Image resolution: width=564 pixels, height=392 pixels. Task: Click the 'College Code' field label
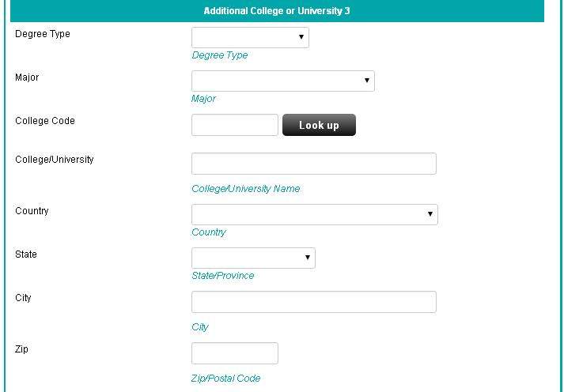tap(43, 121)
